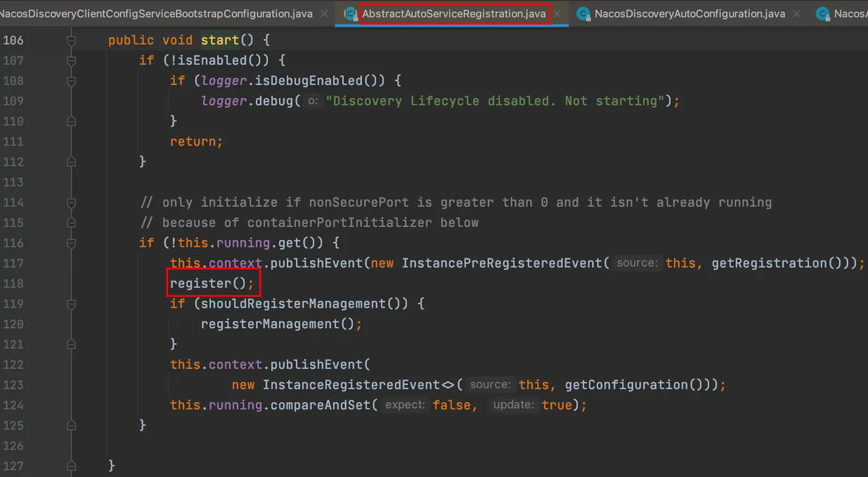Click line number 114 in gutter
868x477 pixels.
click(x=13, y=202)
